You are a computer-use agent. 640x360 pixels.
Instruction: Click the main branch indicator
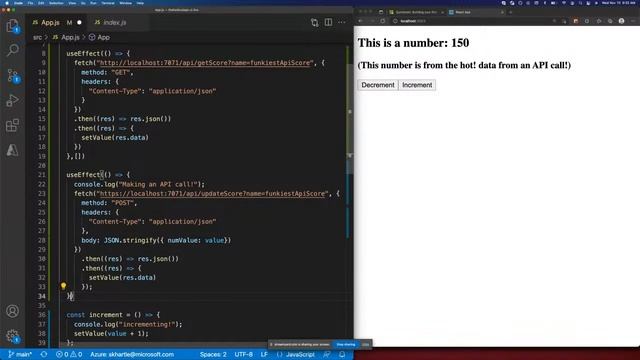click(x=20, y=354)
